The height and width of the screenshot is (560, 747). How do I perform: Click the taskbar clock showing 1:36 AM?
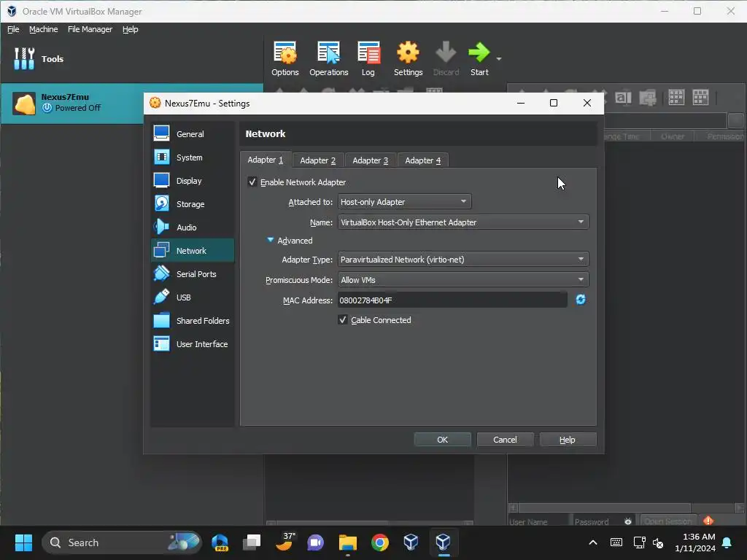tap(695, 542)
